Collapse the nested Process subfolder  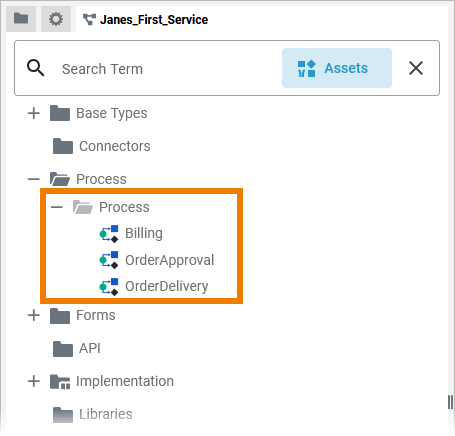point(57,207)
